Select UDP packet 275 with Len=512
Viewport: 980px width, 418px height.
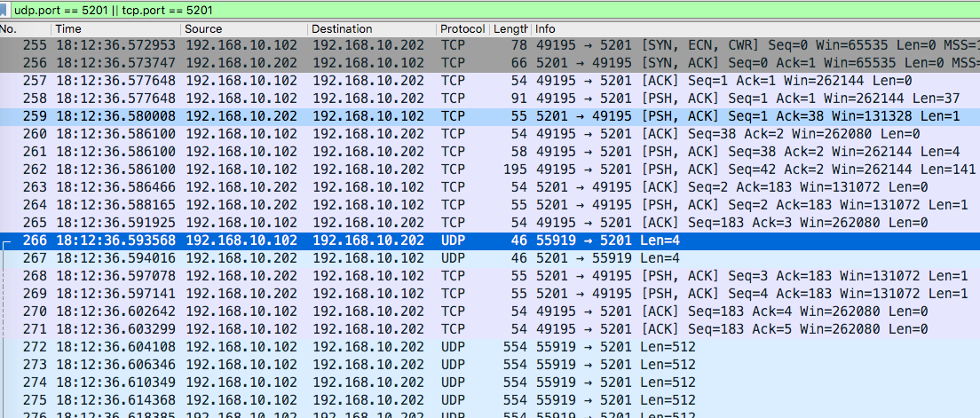pyautogui.click(x=490, y=399)
